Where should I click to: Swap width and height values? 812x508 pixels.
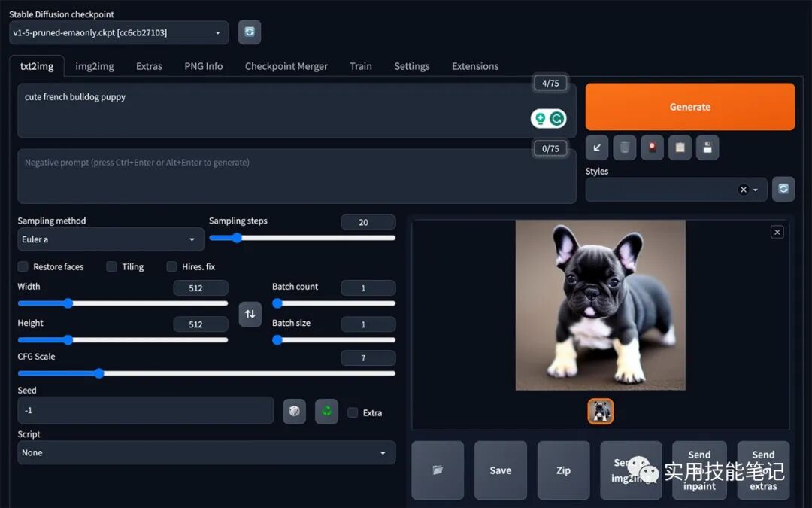tap(250, 314)
